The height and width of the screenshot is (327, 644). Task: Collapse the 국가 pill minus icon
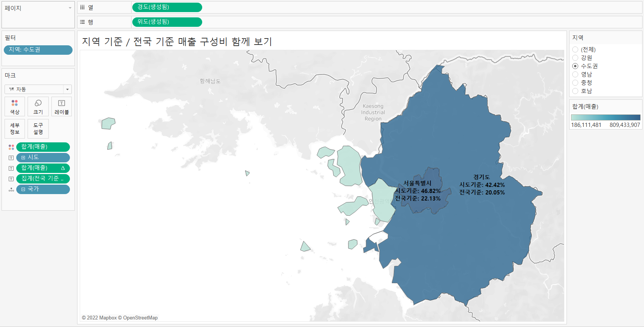coord(23,189)
